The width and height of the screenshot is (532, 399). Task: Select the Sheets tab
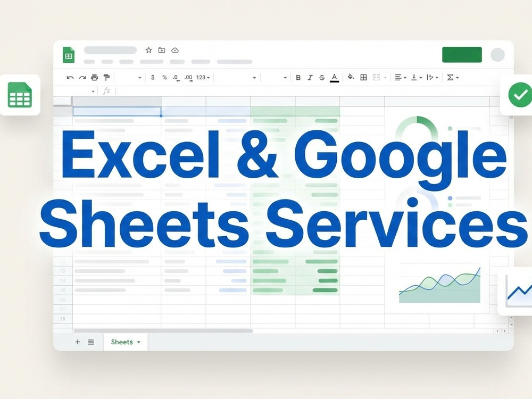pos(126,342)
